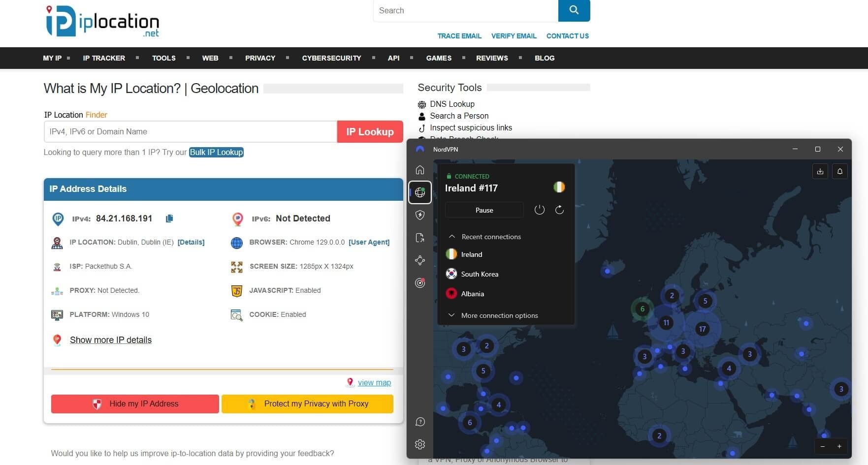Click the iplocation.net logo
This screenshot has width=868, height=465.
click(x=102, y=21)
